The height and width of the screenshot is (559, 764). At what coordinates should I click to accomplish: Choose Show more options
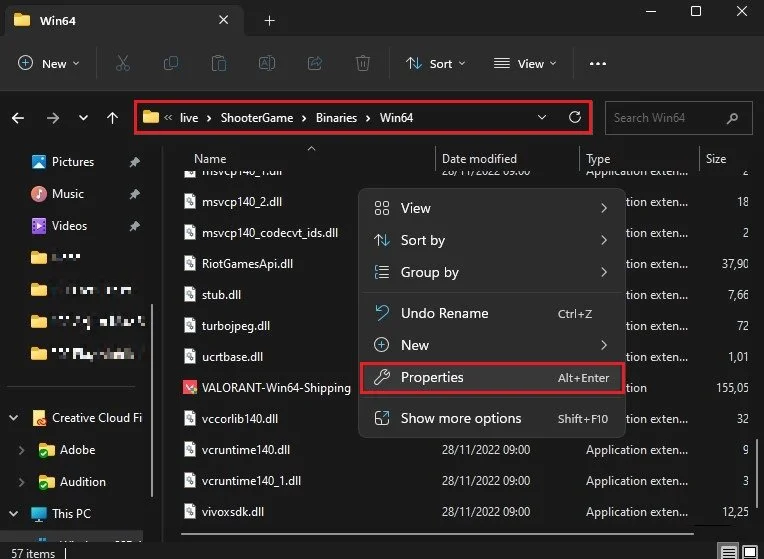492,418
